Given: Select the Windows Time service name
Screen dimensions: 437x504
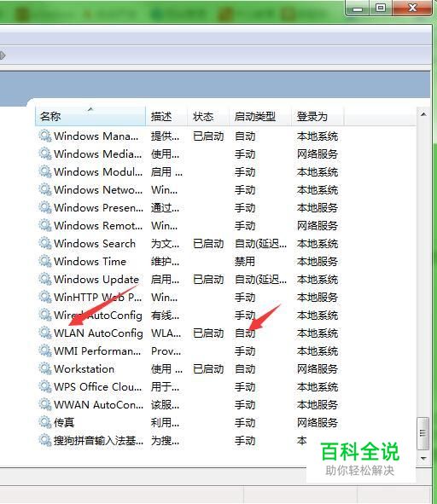Looking at the screenshot, I should coord(90,262).
